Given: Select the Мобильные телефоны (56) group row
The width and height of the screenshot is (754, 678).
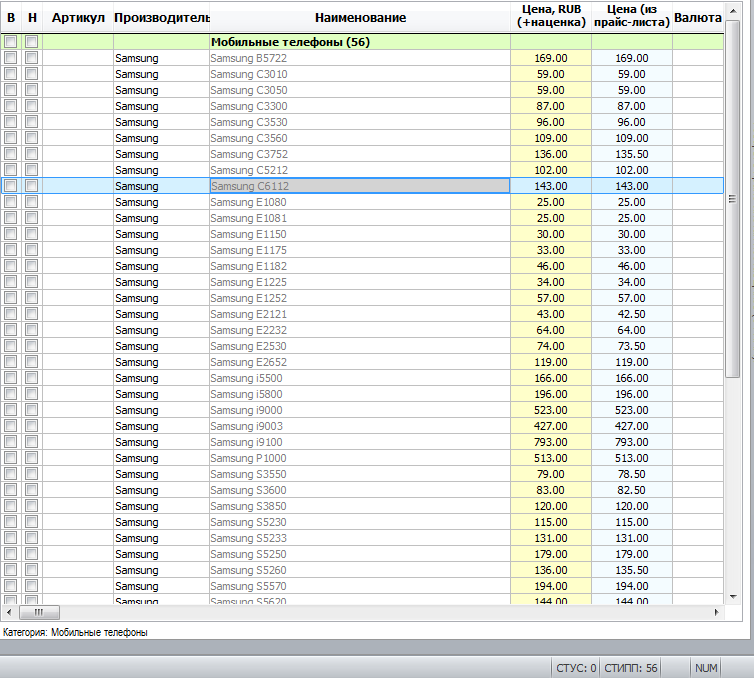Looking at the screenshot, I should [x=362, y=42].
